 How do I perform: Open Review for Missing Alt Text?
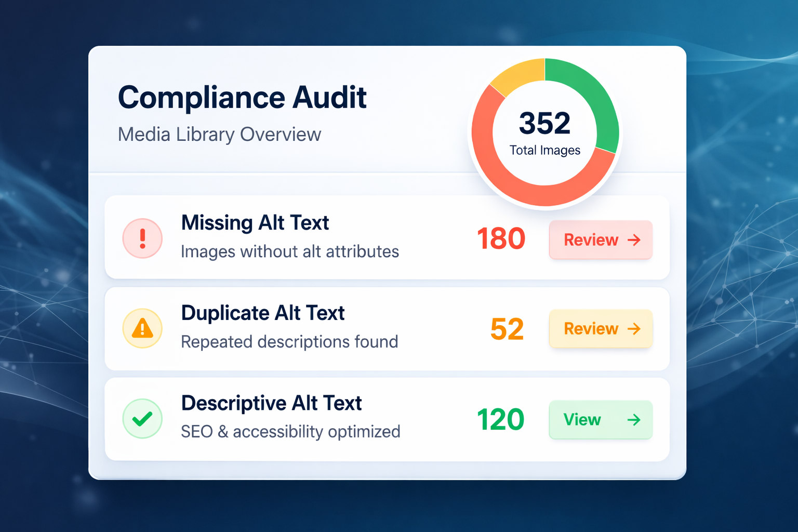pyautogui.click(x=601, y=240)
